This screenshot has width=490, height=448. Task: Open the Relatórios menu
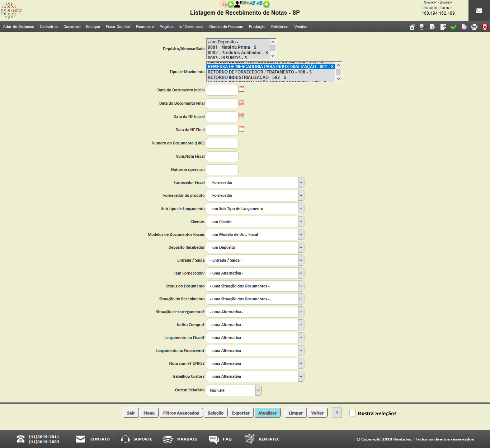tap(280, 27)
